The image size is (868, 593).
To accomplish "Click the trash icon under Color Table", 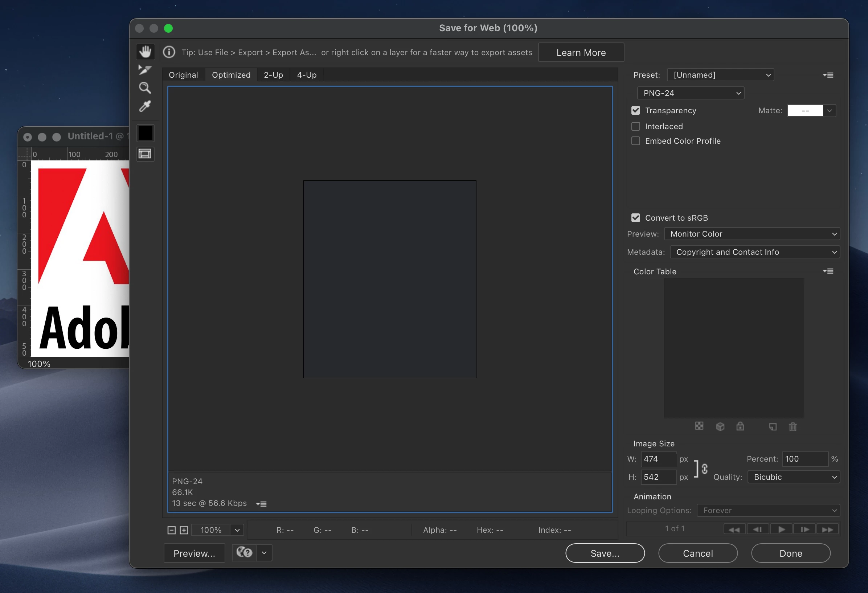I will click(x=793, y=426).
